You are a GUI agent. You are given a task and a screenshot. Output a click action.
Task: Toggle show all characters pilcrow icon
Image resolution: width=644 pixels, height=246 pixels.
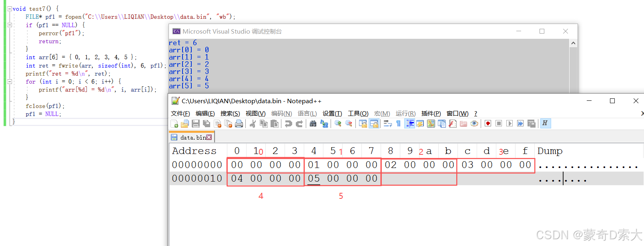[x=398, y=124]
